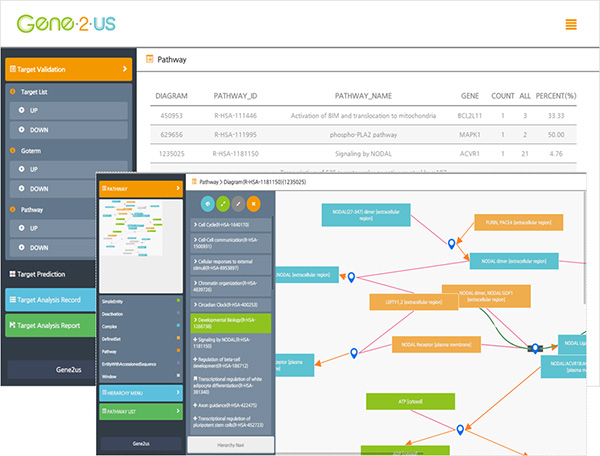Click the Gene2us logo
600x456 pixels.
click(66, 23)
